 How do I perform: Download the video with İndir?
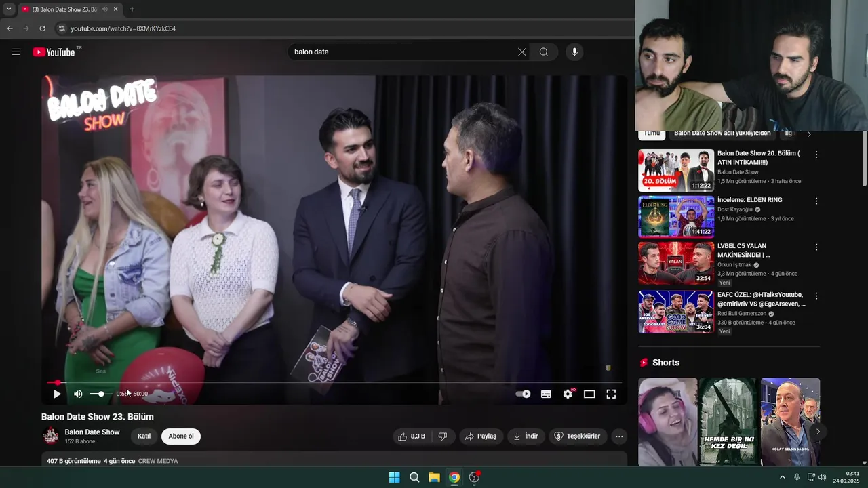[526, 436]
